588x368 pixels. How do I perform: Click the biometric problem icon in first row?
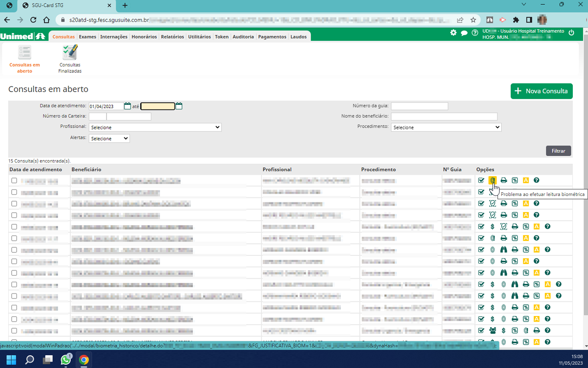[492, 180]
